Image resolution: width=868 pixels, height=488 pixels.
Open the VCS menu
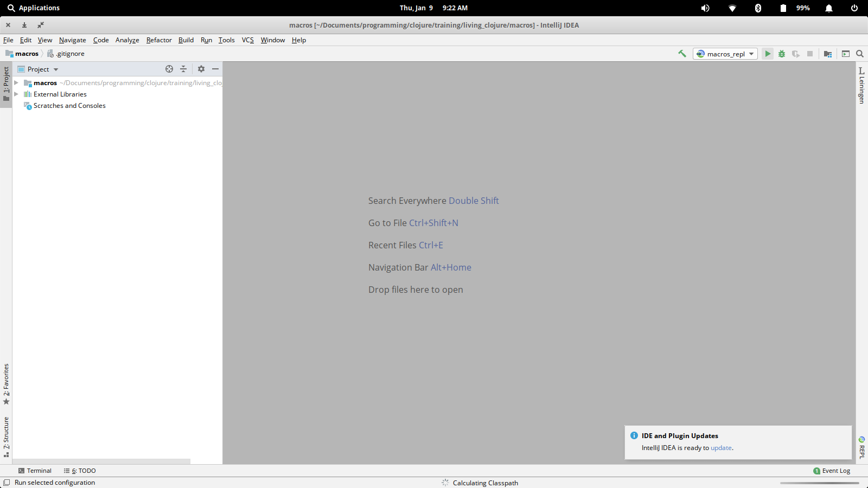pos(248,40)
